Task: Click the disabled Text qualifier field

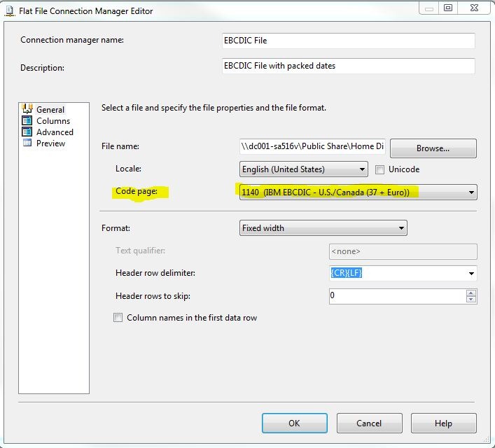Action: point(403,251)
